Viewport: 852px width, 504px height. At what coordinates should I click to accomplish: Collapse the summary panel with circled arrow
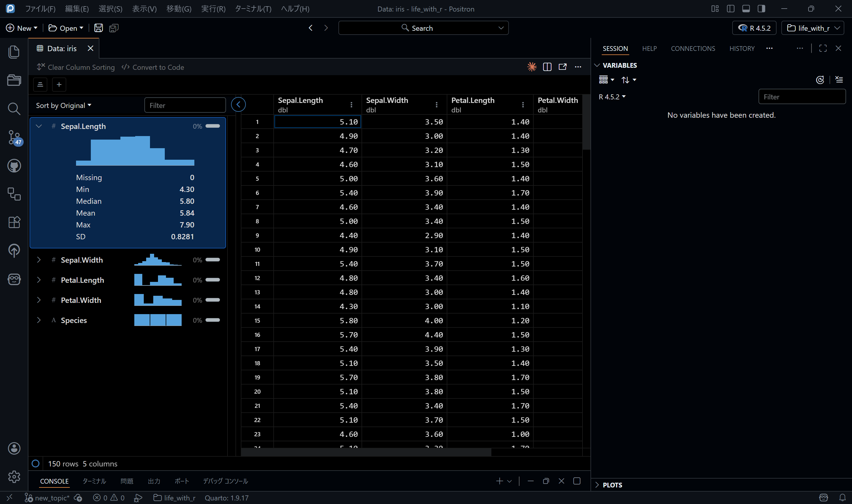pyautogui.click(x=238, y=105)
